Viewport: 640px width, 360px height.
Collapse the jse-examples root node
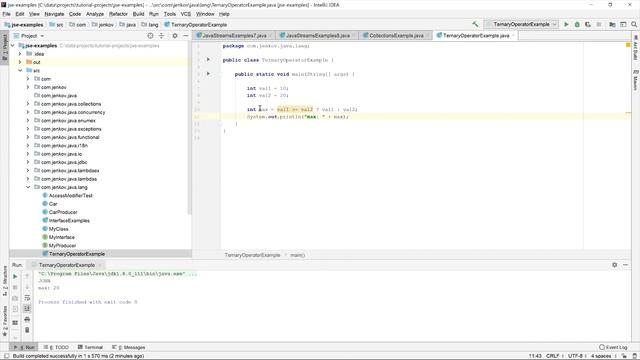[13, 46]
